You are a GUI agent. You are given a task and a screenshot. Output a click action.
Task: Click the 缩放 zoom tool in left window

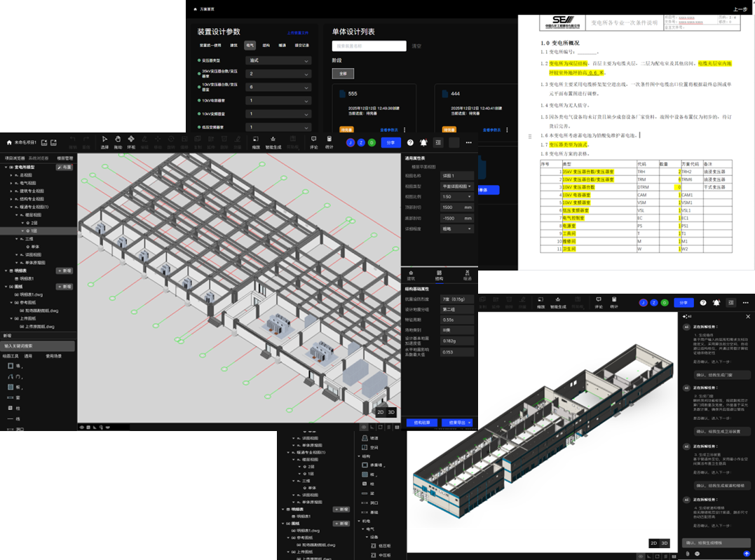tap(256, 142)
